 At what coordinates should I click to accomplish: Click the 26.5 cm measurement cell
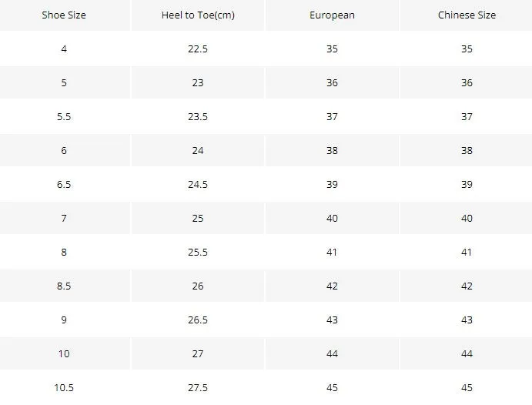198,320
